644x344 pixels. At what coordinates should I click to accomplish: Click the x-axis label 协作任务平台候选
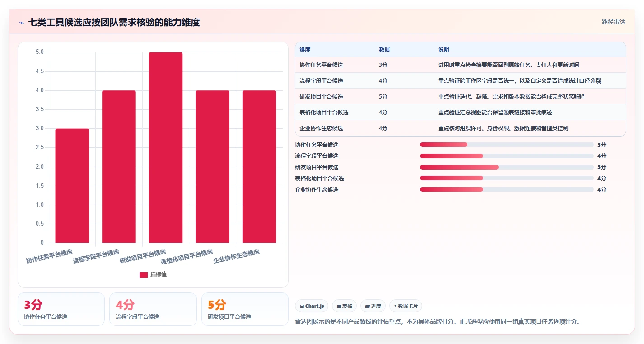pos(49,256)
